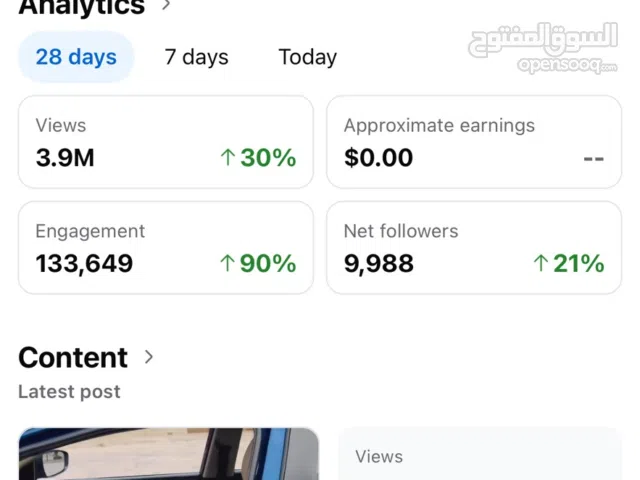Switch to the 7 days tab
The height and width of the screenshot is (480, 640).
click(196, 57)
